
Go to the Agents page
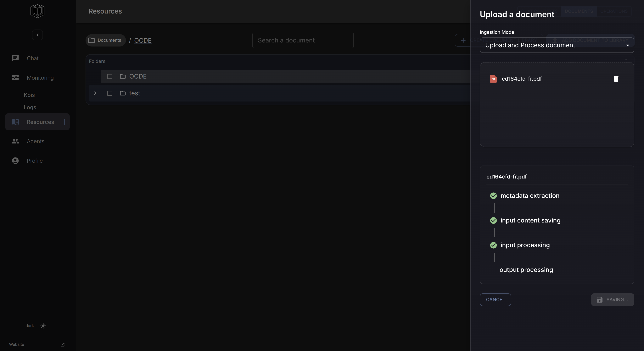click(x=35, y=141)
